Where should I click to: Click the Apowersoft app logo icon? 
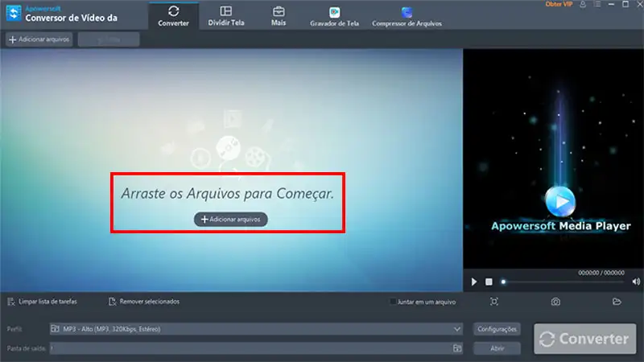pyautogui.click(x=13, y=14)
